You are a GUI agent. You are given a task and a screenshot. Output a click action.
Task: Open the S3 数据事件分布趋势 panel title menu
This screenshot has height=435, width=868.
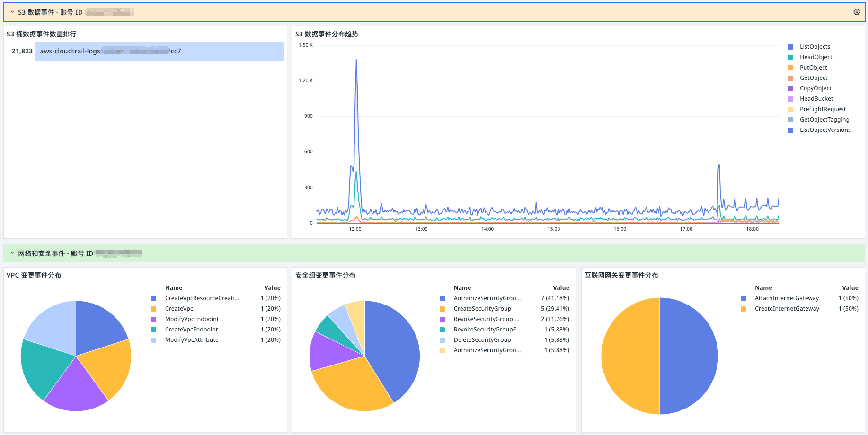click(x=327, y=34)
